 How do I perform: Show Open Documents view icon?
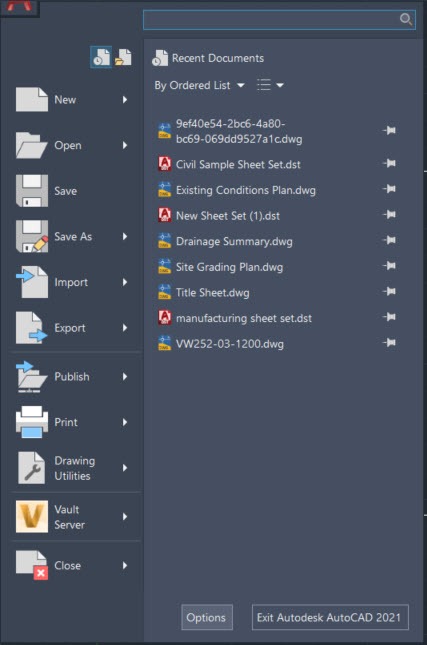tap(123, 57)
